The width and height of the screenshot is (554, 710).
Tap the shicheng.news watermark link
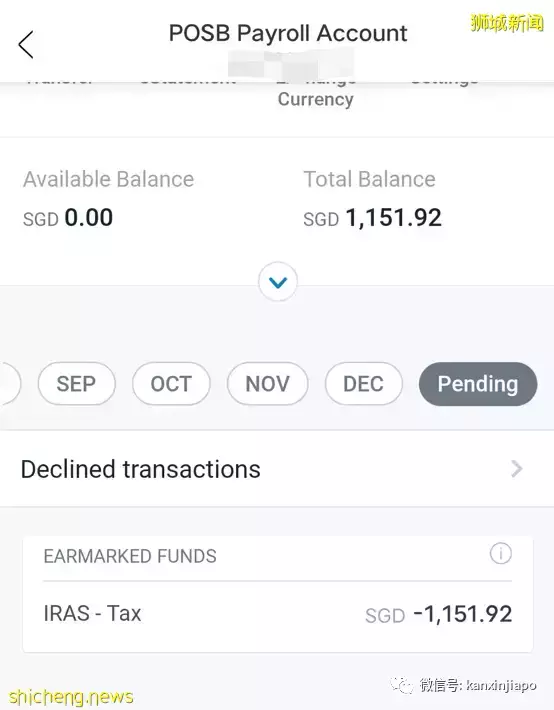coord(71,696)
